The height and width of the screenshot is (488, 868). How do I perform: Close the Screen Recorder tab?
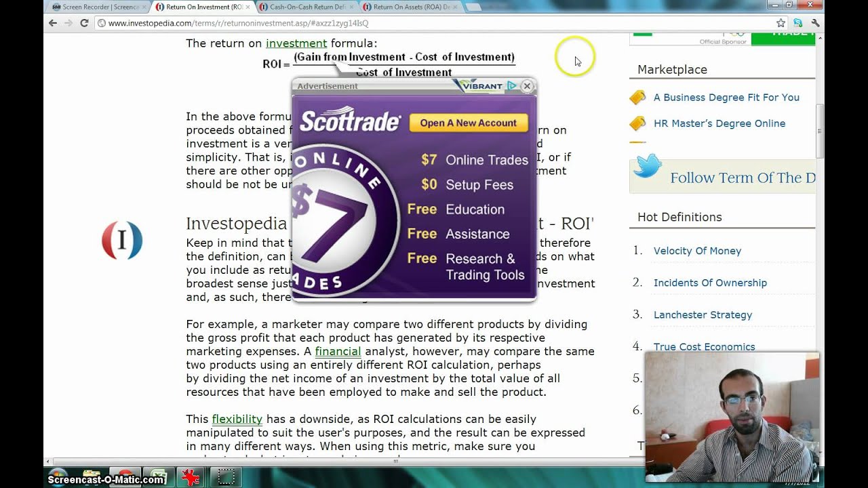(143, 7)
